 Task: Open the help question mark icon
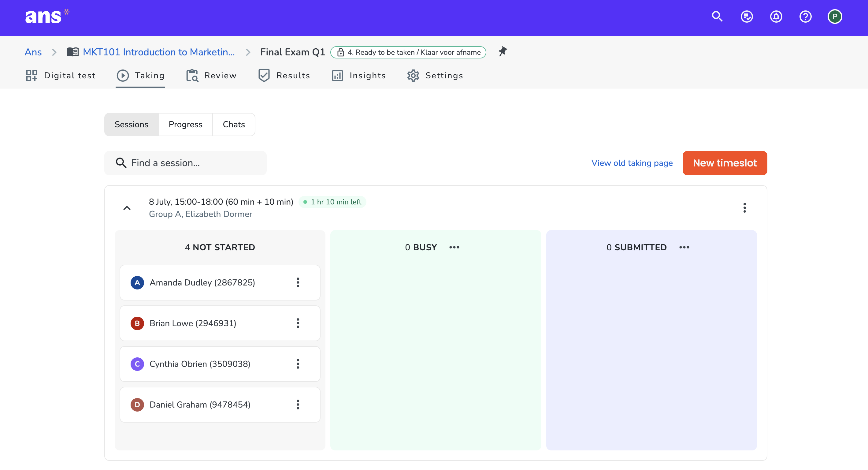click(805, 17)
